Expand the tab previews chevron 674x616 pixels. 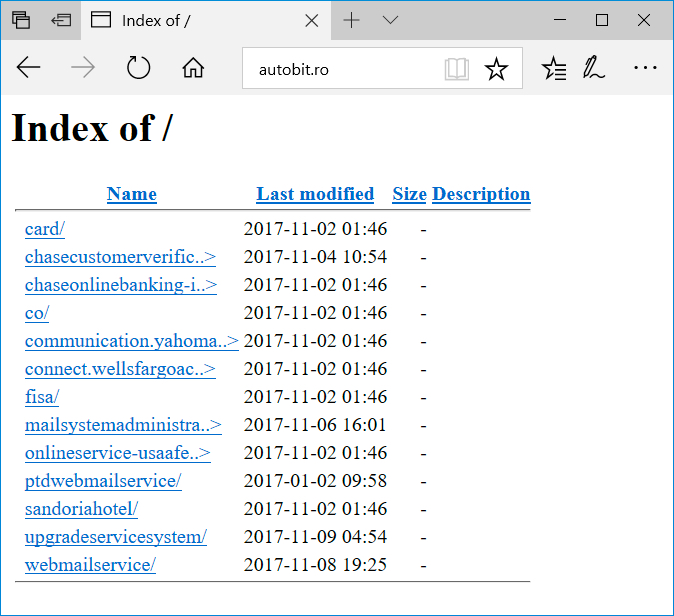coord(390,20)
